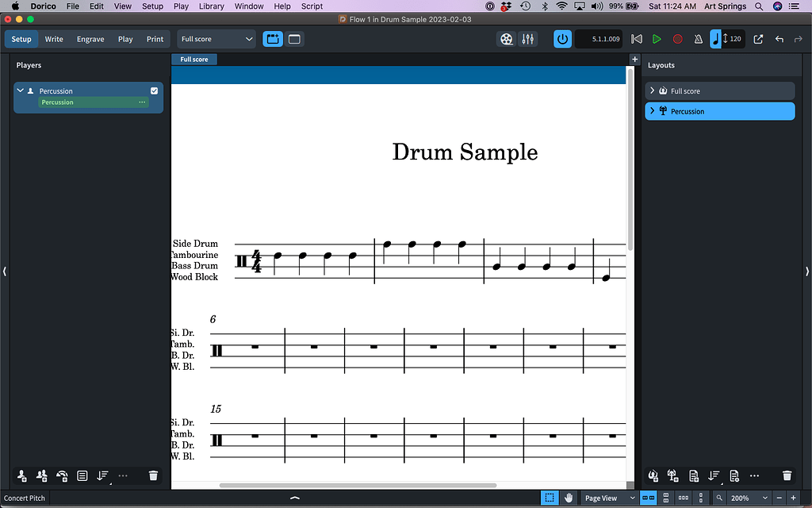Toggle Concert Pitch mode

pos(24,498)
